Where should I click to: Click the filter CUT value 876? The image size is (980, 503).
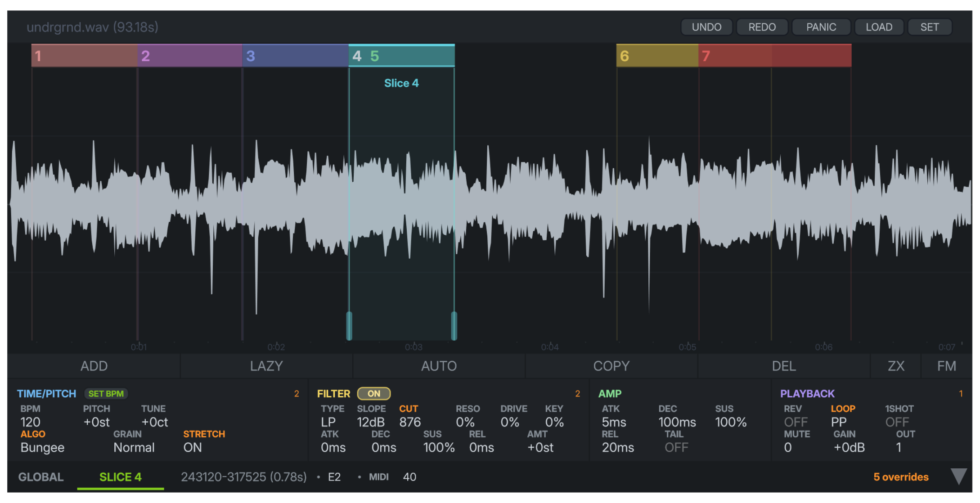[410, 422]
